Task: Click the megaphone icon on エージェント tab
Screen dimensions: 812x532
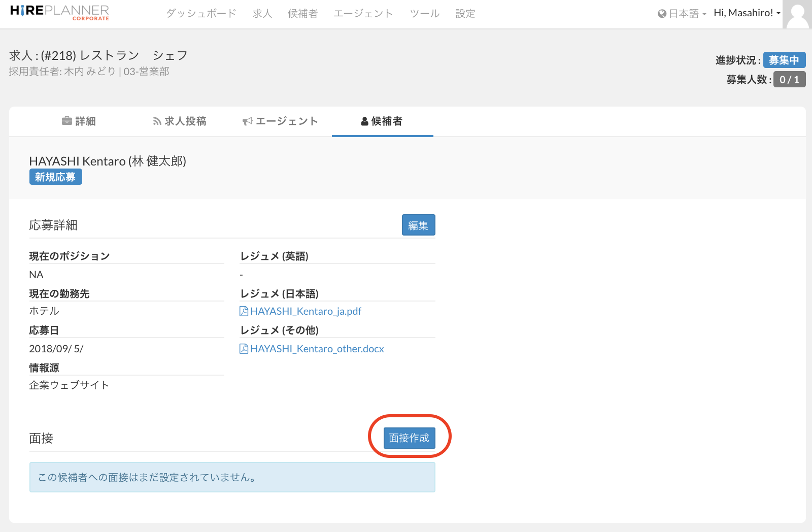Action: (x=247, y=121)
